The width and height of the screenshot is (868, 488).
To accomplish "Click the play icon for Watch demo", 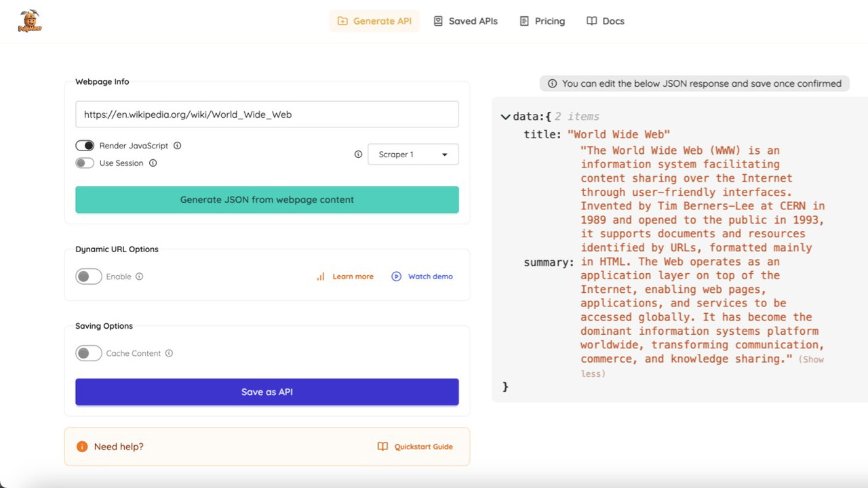I will [397, 277].
